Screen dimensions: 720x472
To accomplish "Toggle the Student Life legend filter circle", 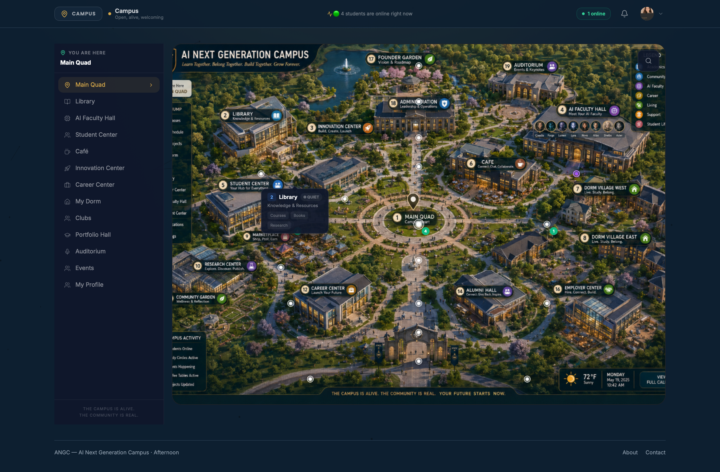I will click(639, 124).
